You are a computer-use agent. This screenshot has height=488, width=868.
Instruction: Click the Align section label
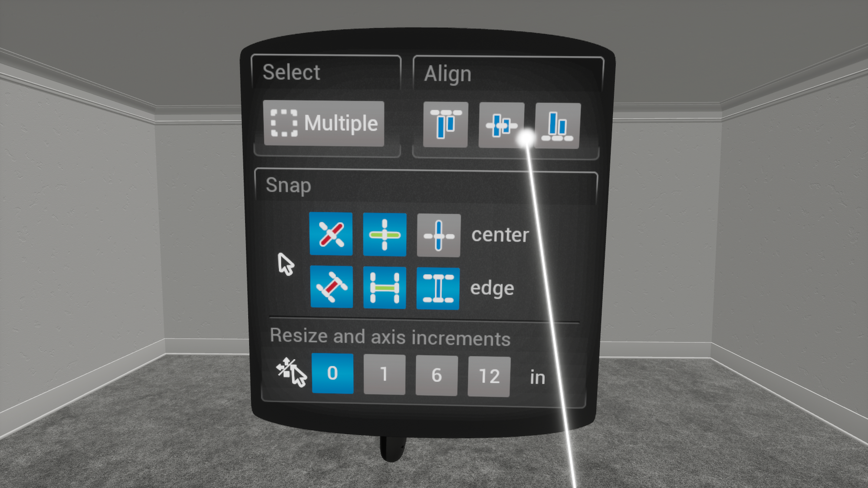click(x=449, y=72)
